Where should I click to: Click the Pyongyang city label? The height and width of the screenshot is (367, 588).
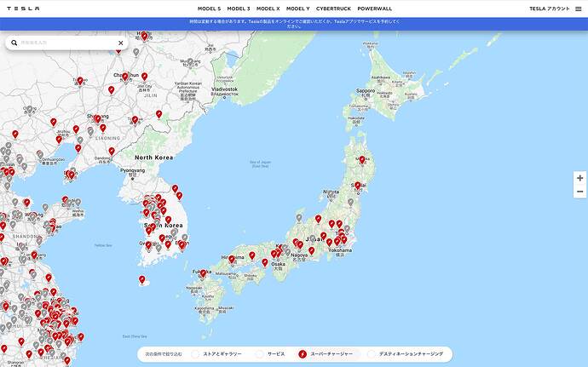pyautogui.click(x=132, y=170)
